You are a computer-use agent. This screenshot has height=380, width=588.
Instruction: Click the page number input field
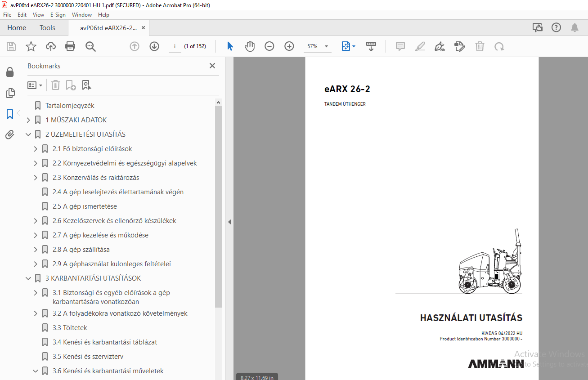click(x=175, y=46)
